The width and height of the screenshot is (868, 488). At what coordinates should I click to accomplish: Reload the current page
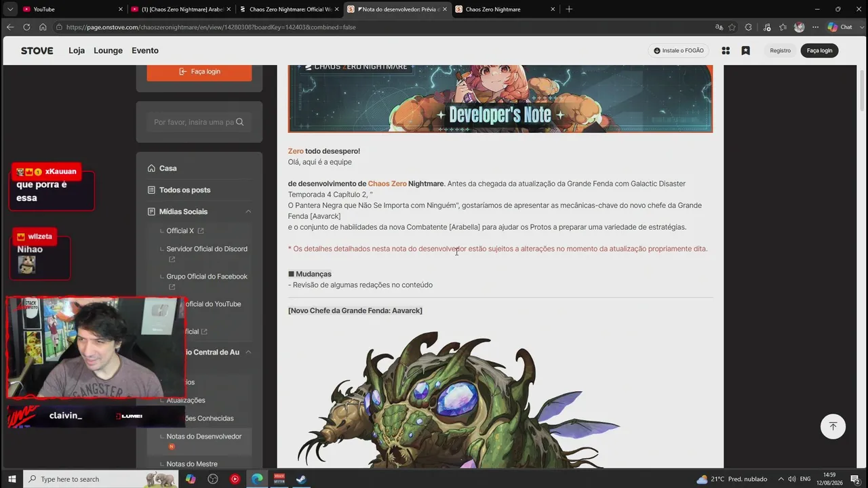coord(26,27)
